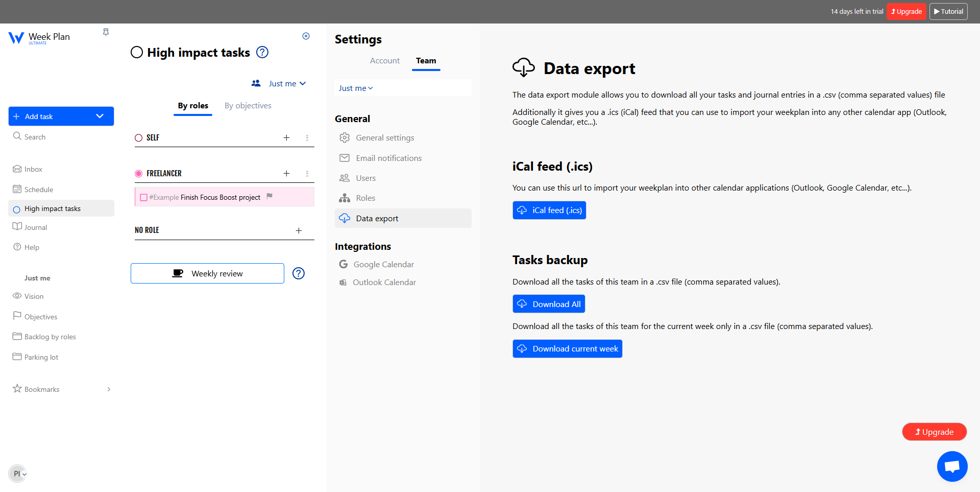Screen dimensions: 980x492
Task: Add a task under NO ROLE
Action: (299, 230)
